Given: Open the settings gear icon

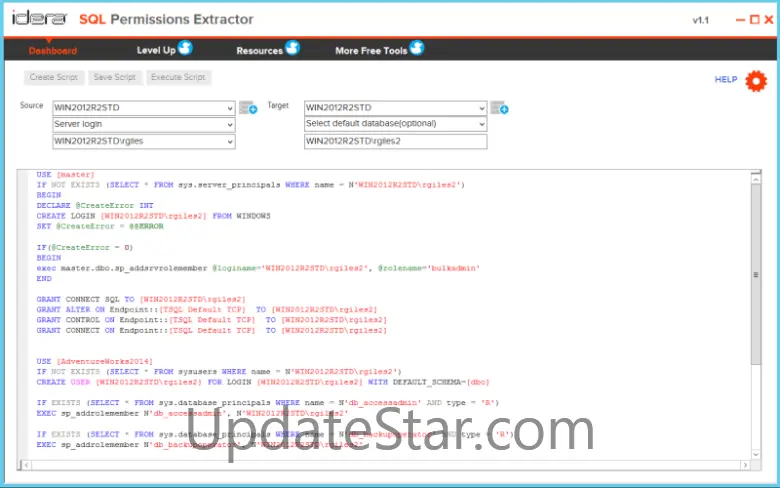Looking at the screenshot, I should coord(756,81).
